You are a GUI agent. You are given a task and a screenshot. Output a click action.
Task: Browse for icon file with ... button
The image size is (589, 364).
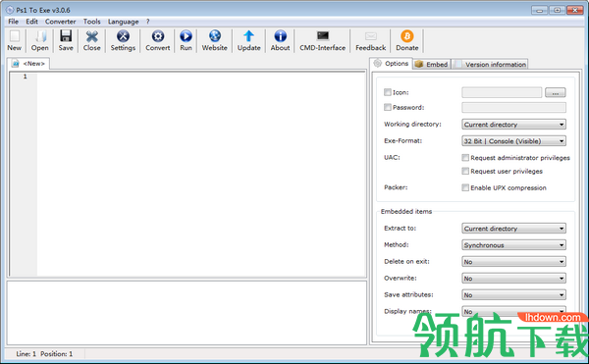point(556,92)
